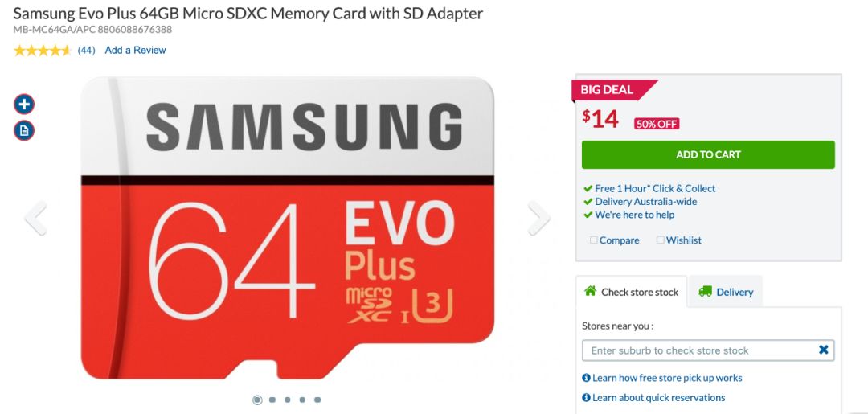
Task: Show next product image arrow
Action: (x=538, y=218)
